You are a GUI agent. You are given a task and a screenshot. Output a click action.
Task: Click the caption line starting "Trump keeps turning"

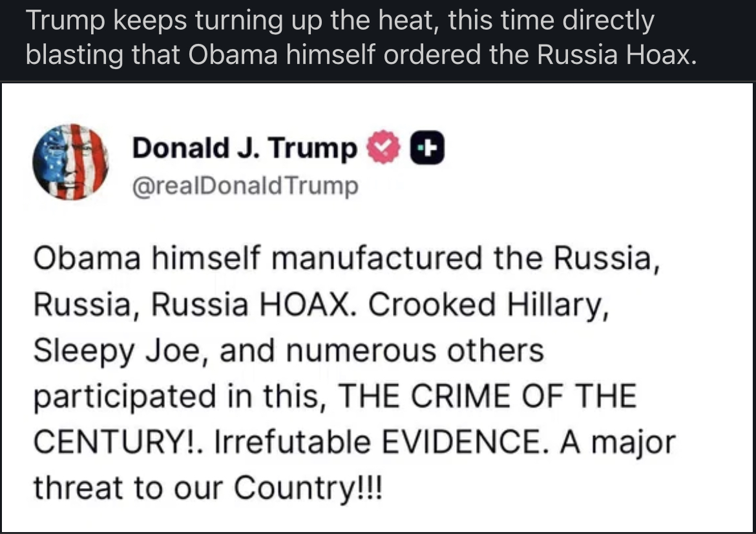[340, 22]
